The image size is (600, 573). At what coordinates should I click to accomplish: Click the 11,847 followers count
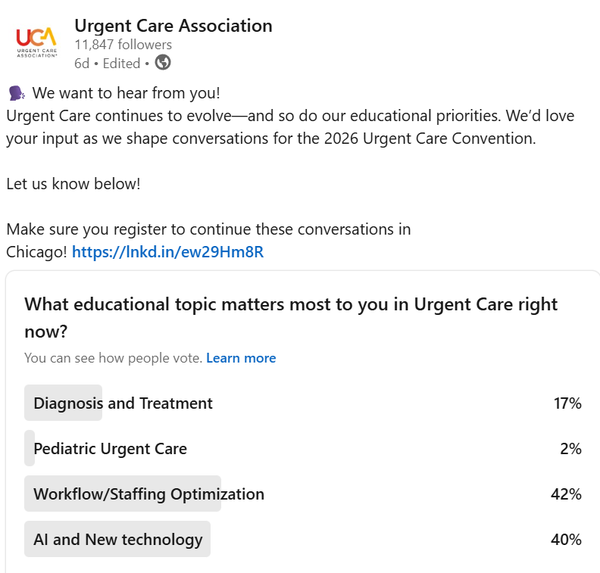(123, 44)
